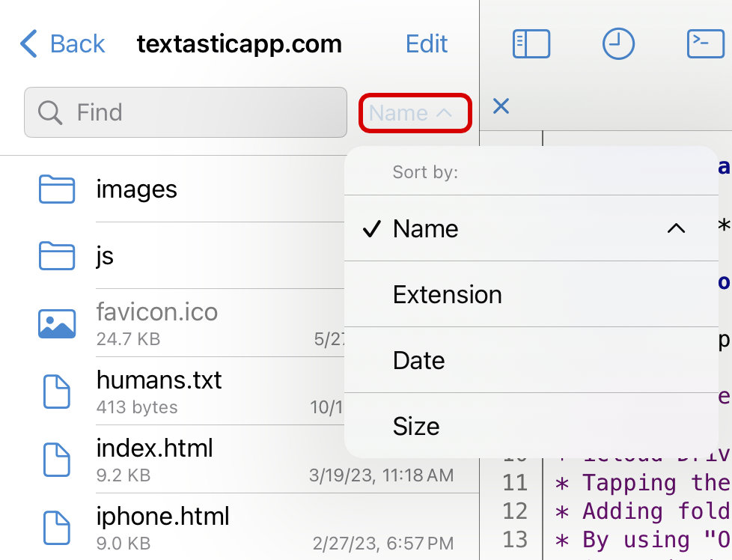Click the 2/27/23, 6:57 PM date
The width and height of the screenshot is (732, 560).
pyautogui.click(x=382, y=544)
